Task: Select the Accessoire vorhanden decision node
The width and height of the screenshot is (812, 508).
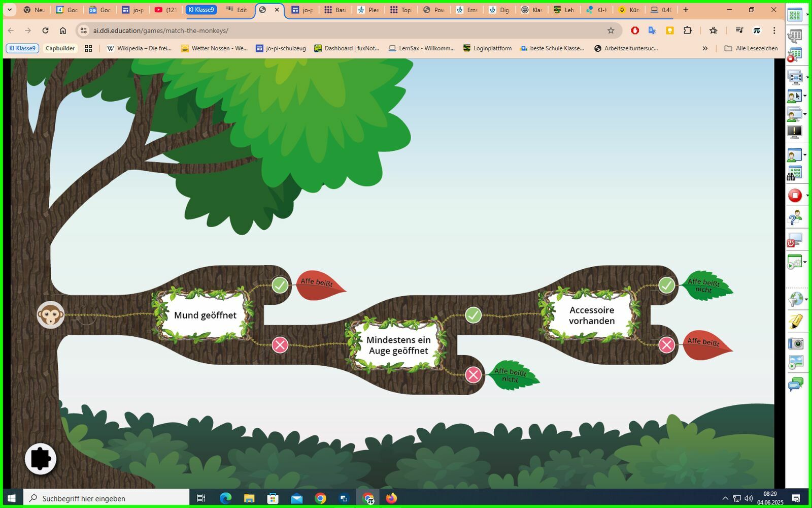Action: coord(591,315)
